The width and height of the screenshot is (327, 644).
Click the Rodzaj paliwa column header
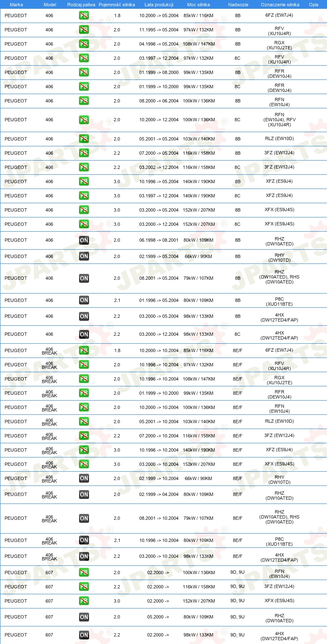pos(82,4)
